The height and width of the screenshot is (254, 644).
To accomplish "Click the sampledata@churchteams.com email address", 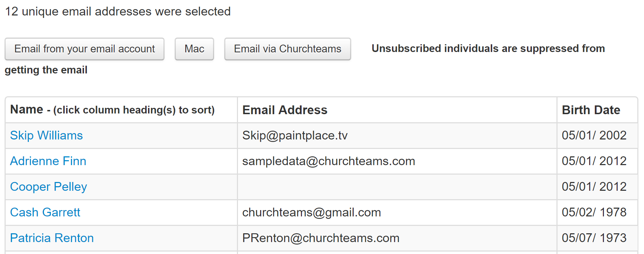I will [328, 161].
